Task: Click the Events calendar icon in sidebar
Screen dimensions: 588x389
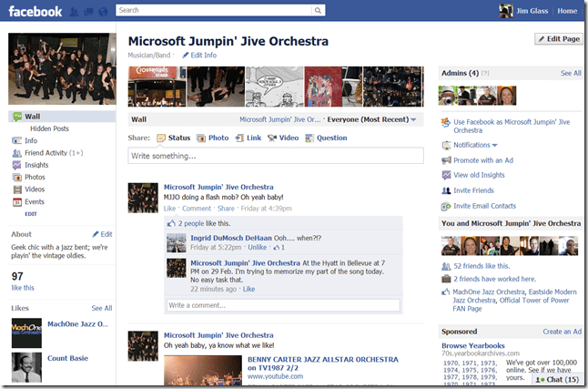Action: tap(16, 201)
